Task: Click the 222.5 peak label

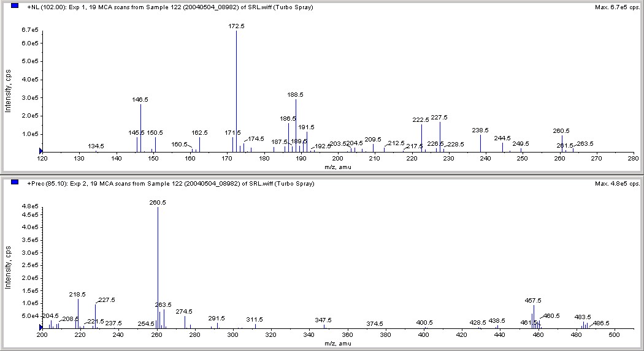Action: pos(421,120)
